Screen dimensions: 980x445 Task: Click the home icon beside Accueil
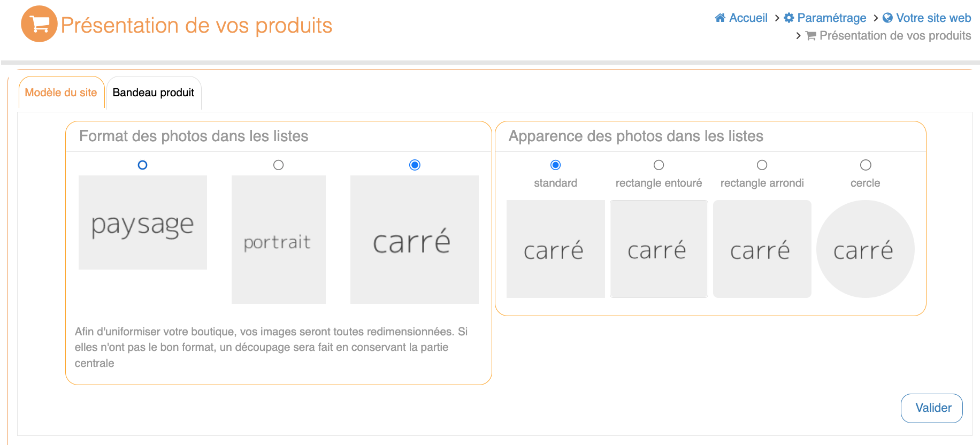click(720, 18)
